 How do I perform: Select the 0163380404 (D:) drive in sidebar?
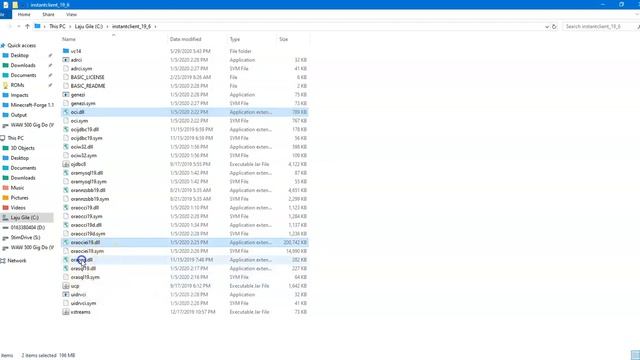click(28, 227)
